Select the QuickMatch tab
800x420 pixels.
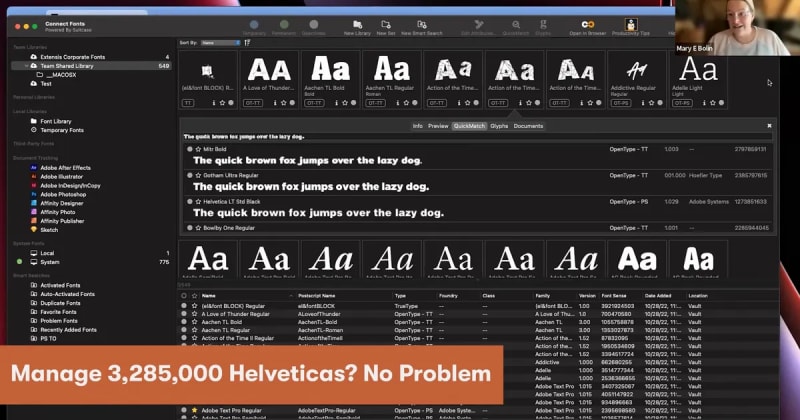[469, 126]
